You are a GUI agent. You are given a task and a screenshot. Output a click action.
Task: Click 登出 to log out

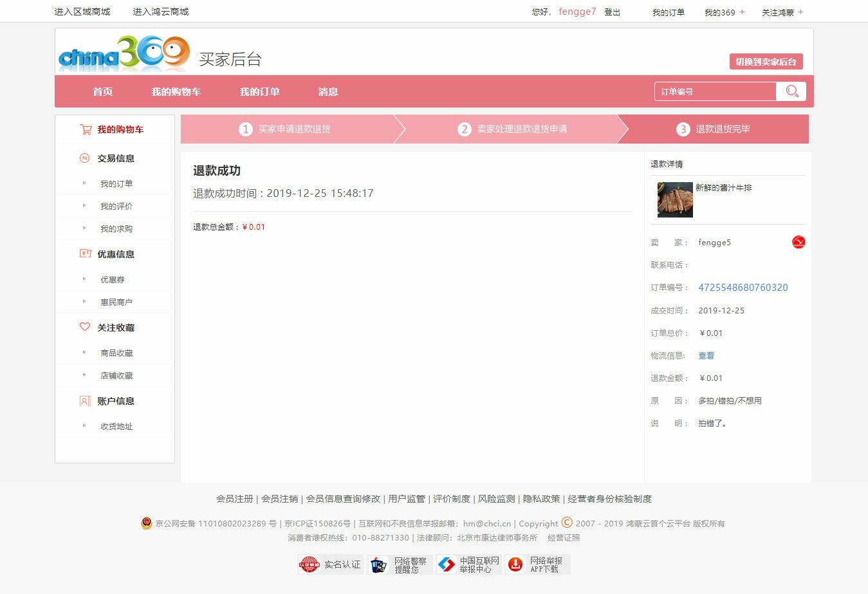[612, 12]
